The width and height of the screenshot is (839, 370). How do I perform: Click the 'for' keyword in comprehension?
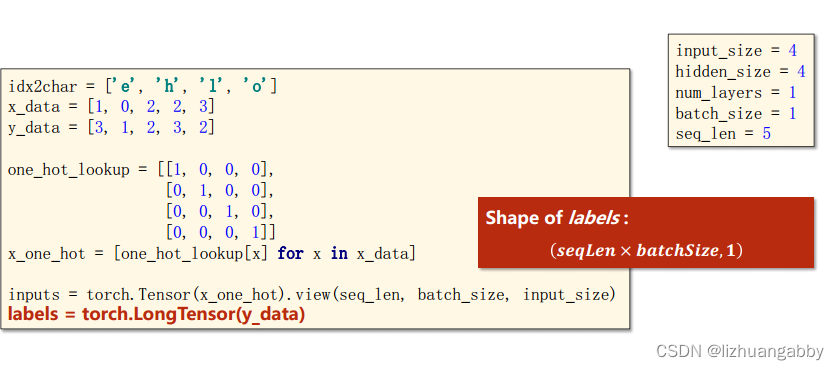[290, 253]
